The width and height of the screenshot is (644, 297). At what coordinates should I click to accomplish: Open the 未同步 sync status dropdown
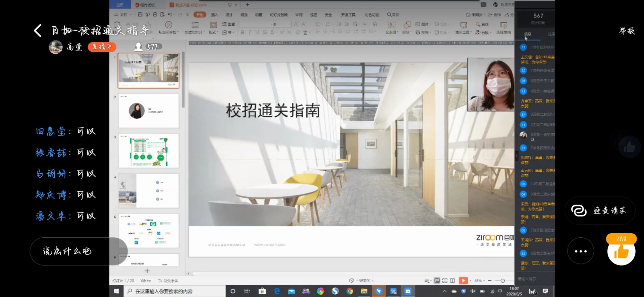[475, 15]
